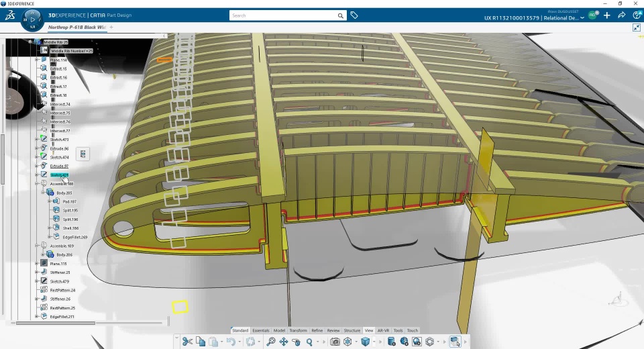Expand the Extrude.96 tree node
Image resolution: width=644 pixels, height=349 pixels.
click(x=36, y=148)
